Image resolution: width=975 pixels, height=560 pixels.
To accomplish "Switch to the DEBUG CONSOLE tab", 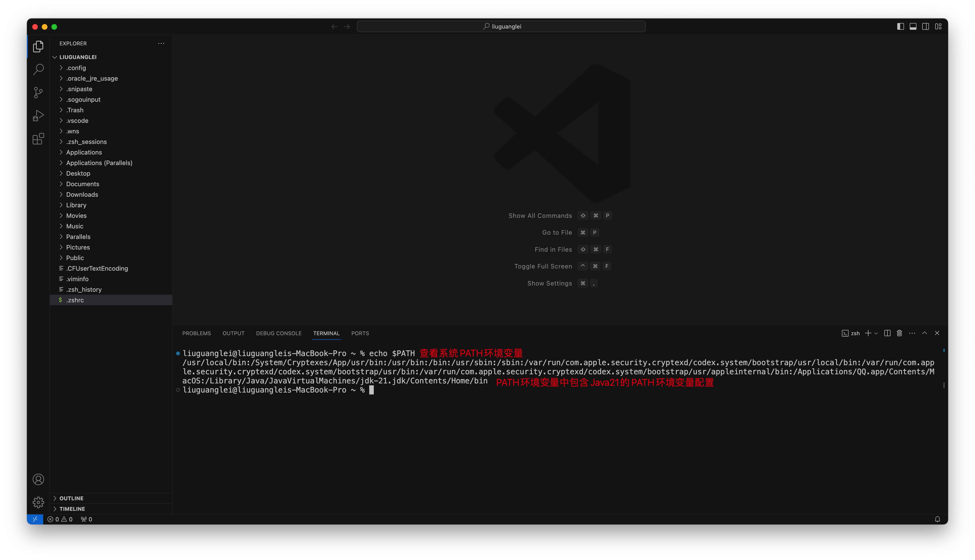I will [x=279, y=333].
